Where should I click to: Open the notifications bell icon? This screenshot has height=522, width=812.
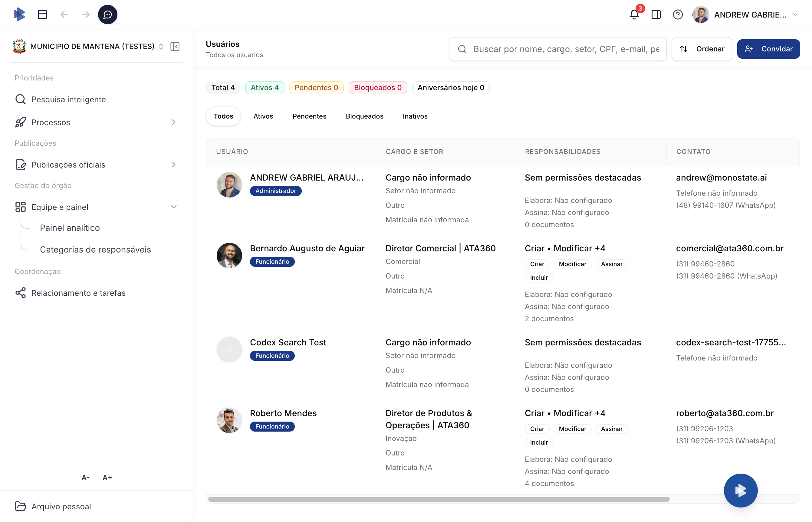point(634,15)
